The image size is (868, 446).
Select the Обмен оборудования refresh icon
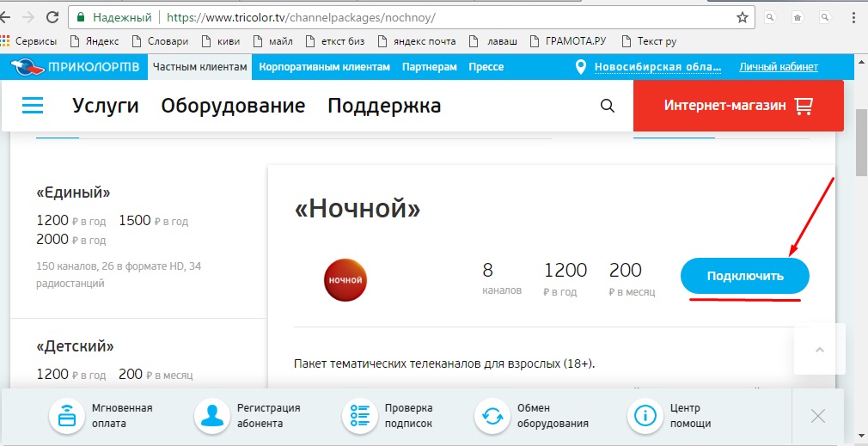492,417
